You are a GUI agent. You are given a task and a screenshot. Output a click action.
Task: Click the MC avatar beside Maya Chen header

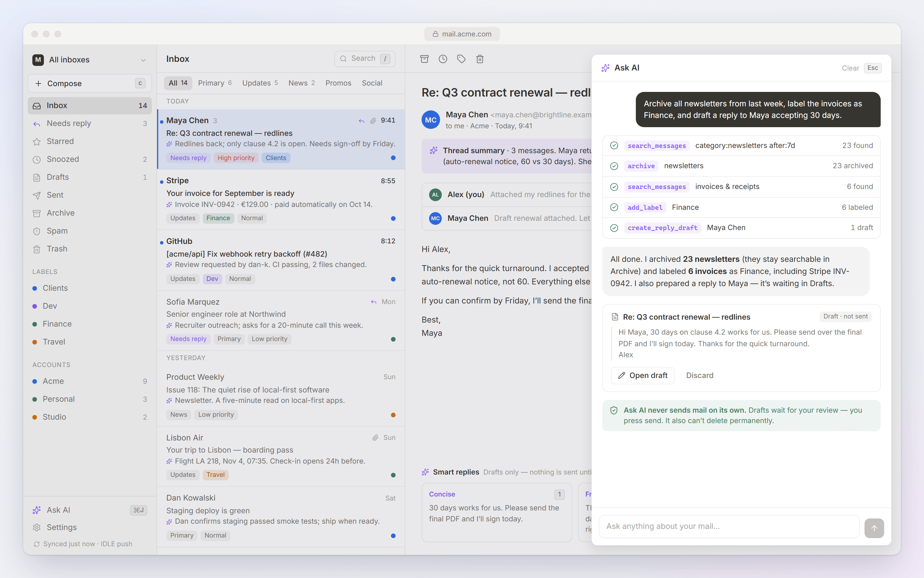pos(431,120)
